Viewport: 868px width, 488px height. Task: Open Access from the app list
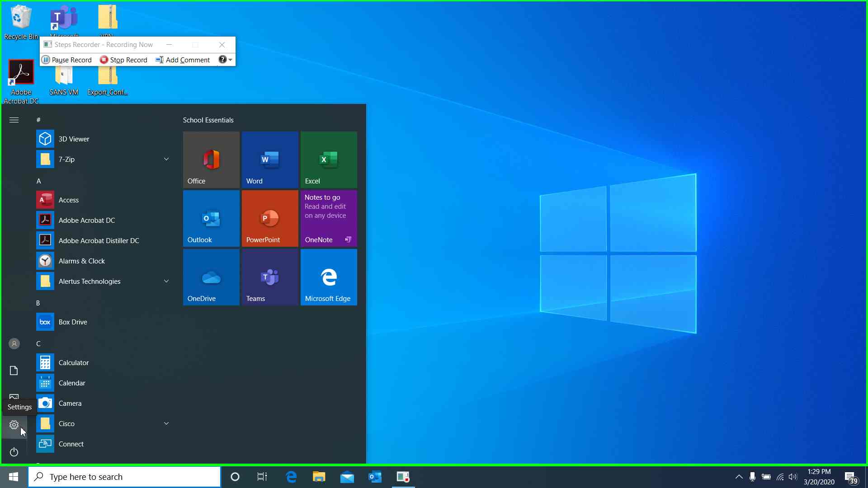click(x=104, y=200)
